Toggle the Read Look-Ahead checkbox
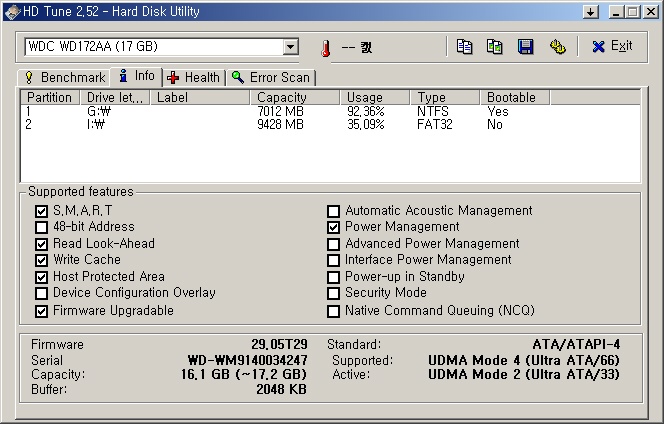This screenshot has width=664, height=424. (x=41, y=244)
